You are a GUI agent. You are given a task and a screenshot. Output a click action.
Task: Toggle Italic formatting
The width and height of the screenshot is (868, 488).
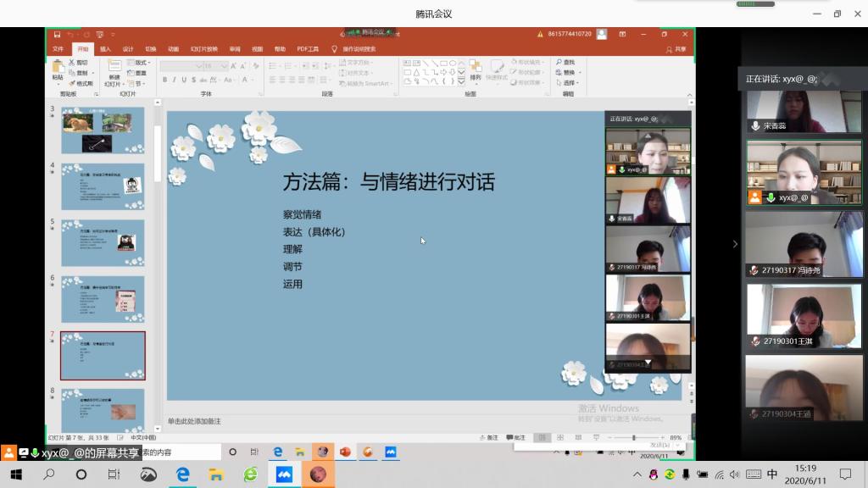pos(175,80)
